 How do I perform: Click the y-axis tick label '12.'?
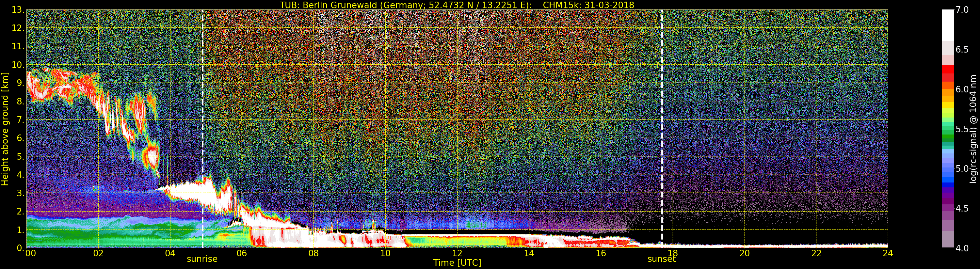(18, 28)
